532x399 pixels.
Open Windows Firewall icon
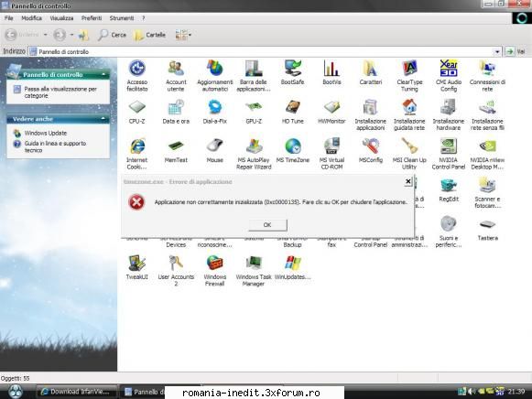tap(215, 271)
